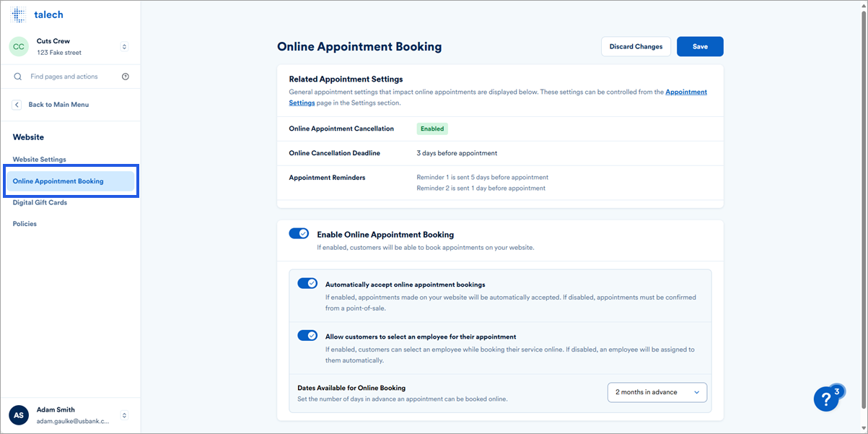Select the Adam Smith AS avatar

[x=19, y=415]
